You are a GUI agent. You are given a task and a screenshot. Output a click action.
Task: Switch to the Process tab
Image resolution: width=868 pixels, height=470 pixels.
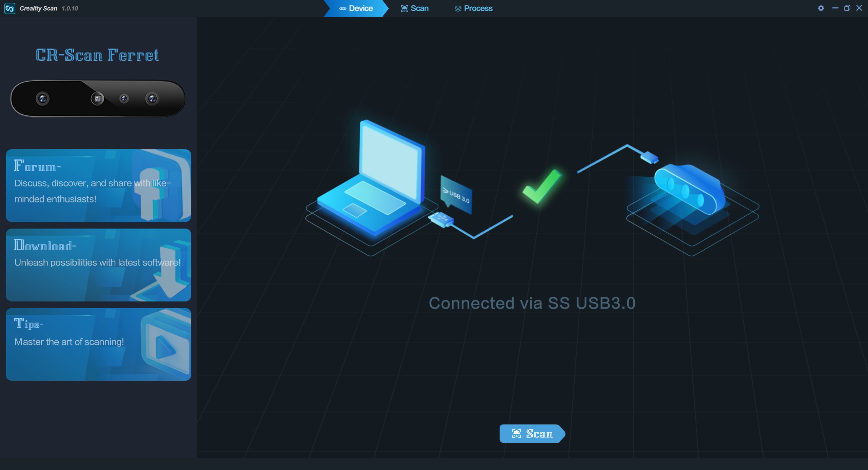pyautogui.click(x=473, y=8)
